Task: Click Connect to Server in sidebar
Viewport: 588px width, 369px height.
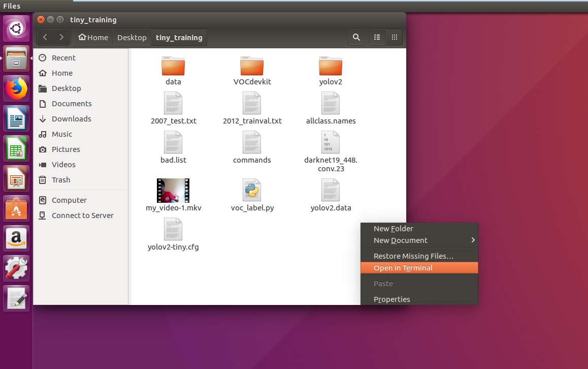Action: [x=81, y=216]
